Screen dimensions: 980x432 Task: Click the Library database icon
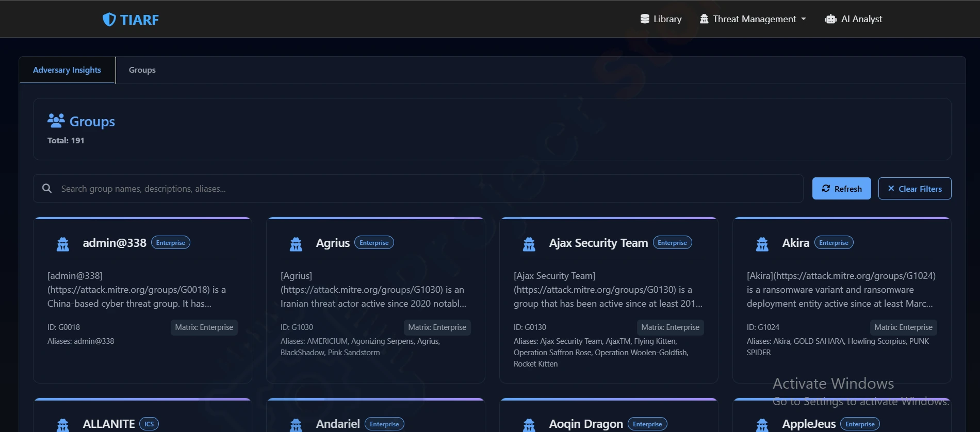[645, 19]
